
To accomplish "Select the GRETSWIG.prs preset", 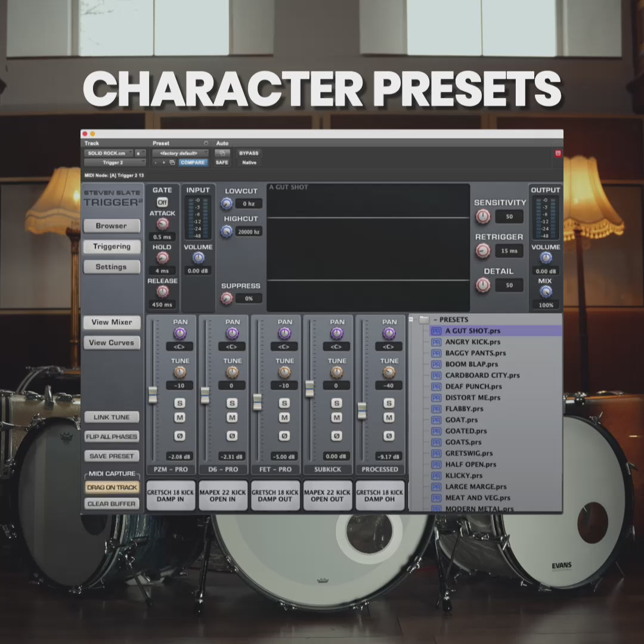I will (496, 453).
